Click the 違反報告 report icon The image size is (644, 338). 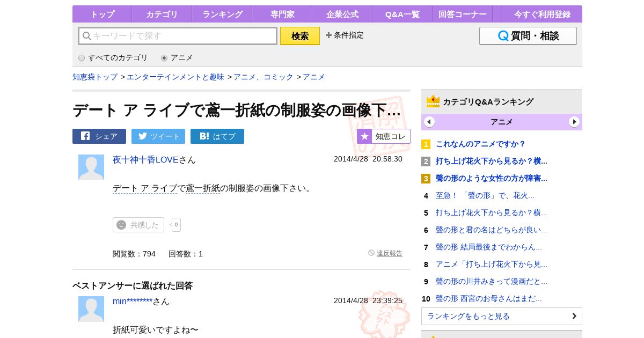(x=371, y=253)
